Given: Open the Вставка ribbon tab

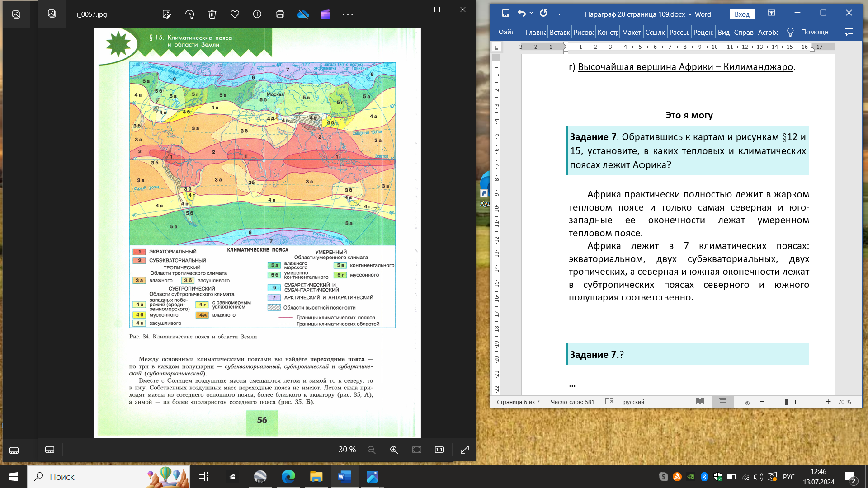Looking at the screenshot, I should tap(560, 32).
